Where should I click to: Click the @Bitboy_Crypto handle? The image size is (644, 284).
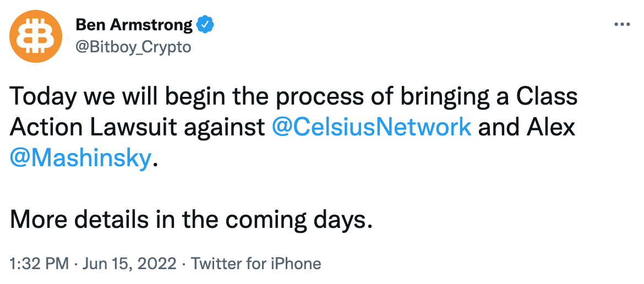point(133,47)
